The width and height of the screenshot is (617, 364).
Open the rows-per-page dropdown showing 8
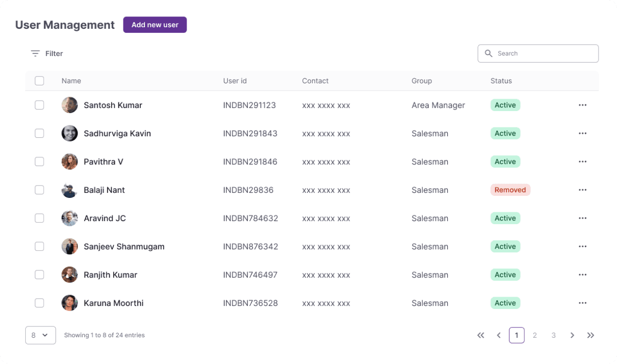click(40, 335)
